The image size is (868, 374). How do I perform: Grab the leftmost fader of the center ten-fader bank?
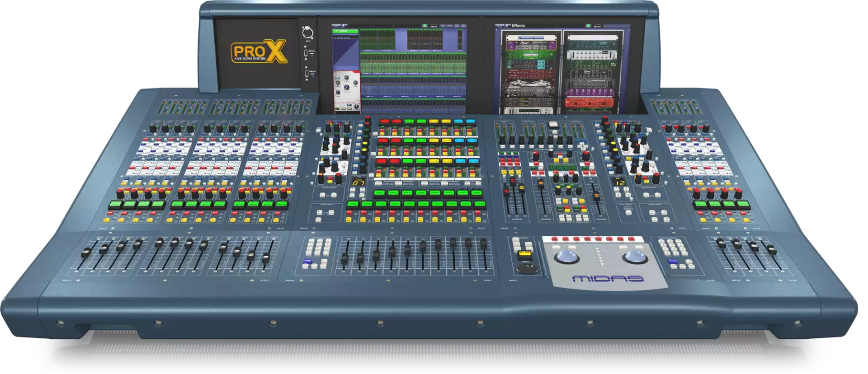(345, 259)
